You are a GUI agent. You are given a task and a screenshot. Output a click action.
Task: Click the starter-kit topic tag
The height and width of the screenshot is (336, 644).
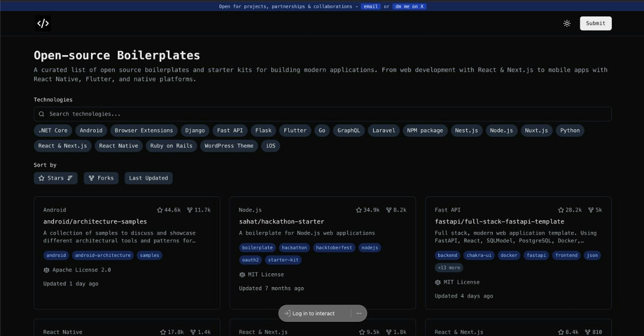point(283,260)
